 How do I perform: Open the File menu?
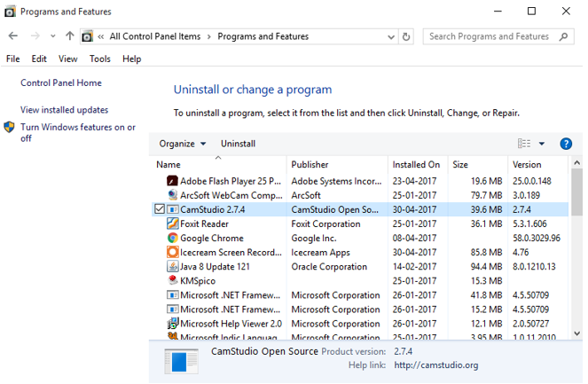pos(12,59)
